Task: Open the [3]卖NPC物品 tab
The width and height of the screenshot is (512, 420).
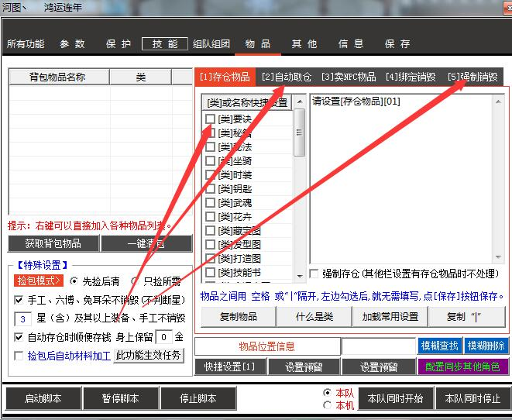Action: click(x=349, y=77)
